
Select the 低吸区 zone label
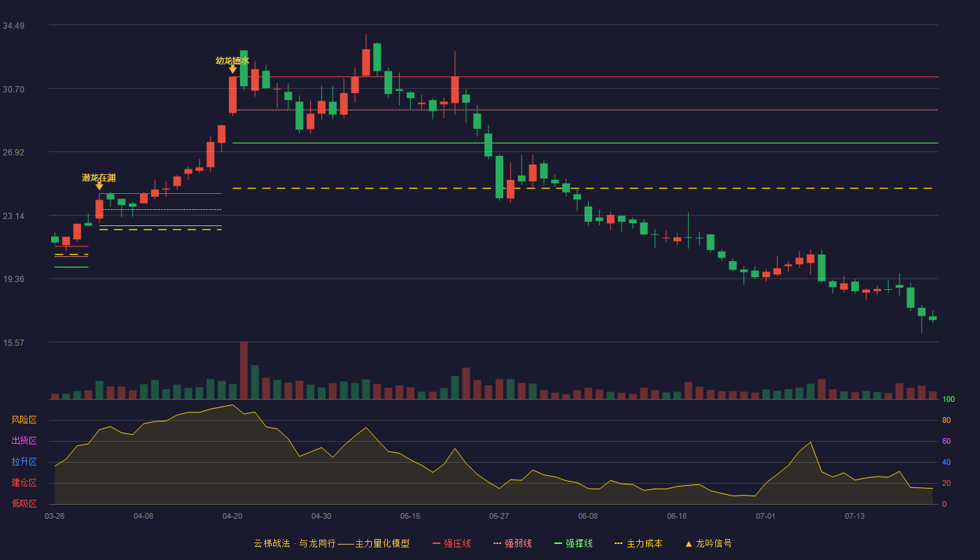(x=24, y=503)
